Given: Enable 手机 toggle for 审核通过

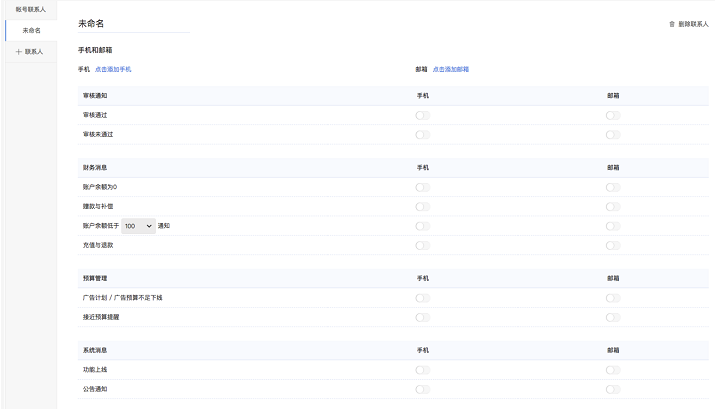Looking at the screenshot, I should [x=422, y=115].
